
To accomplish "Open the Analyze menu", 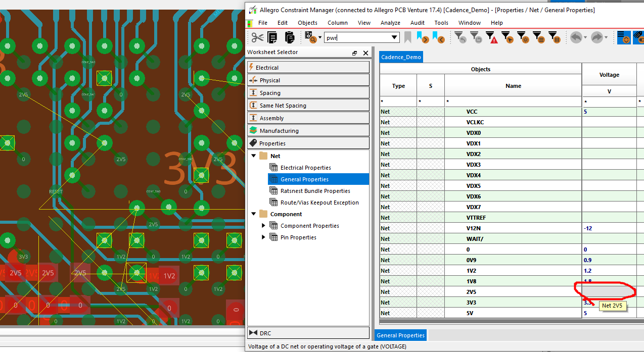I will tap(390, 23).
